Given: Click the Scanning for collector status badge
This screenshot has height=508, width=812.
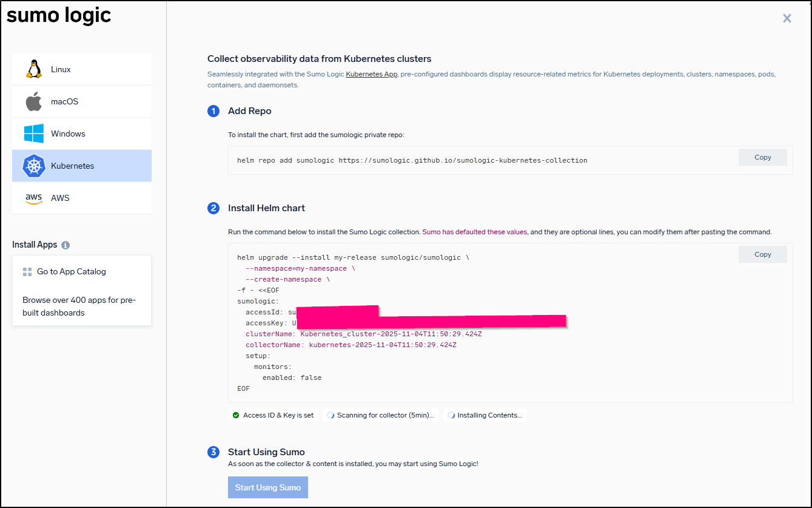Looking at the screenshot, I should coord(380,415).
